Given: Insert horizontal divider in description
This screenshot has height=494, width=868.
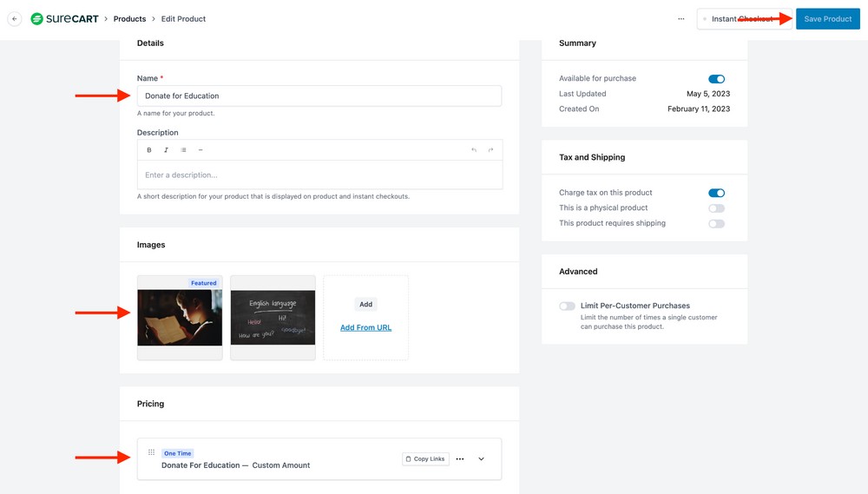Looking at the screenshot, I should [201, 150].
